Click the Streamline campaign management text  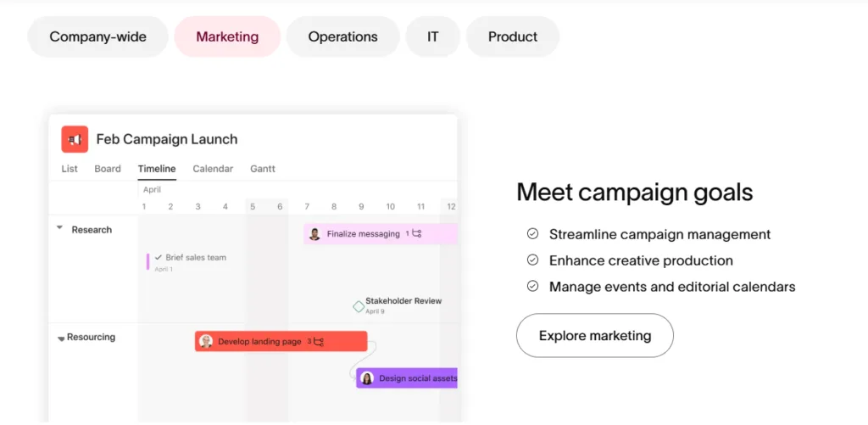(x=659, y=234)
